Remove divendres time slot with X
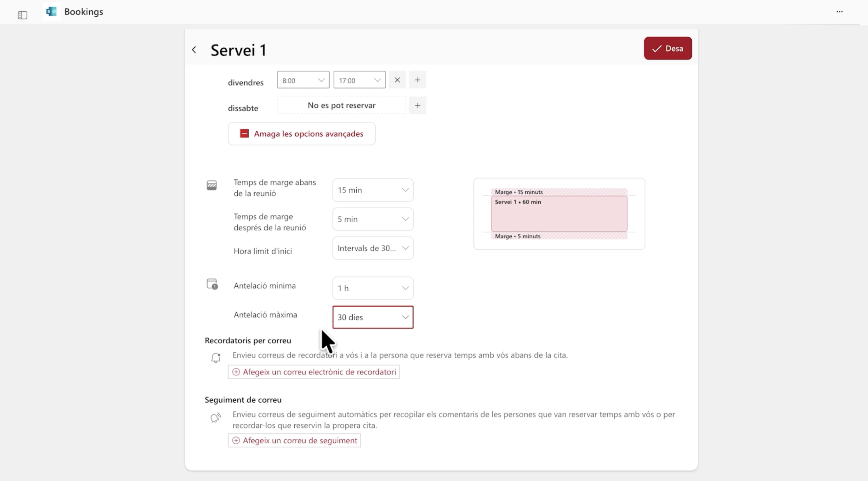The width and height of the screenshot is (868, 481). (x=397, y=80)
